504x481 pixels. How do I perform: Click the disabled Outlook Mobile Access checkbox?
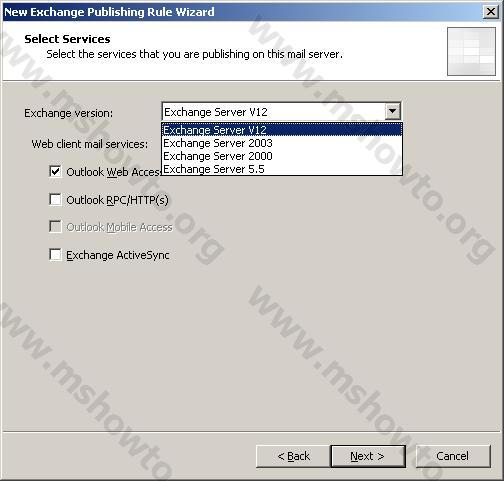pos(55,227)
